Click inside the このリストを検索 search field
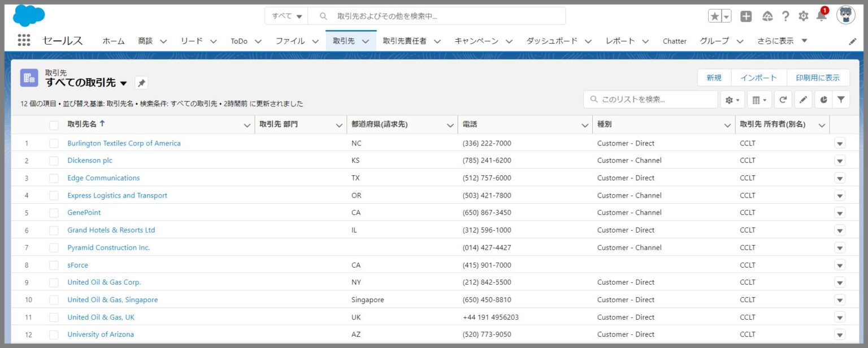Screen dimensions: 868x348 click(x=650, y=99)
